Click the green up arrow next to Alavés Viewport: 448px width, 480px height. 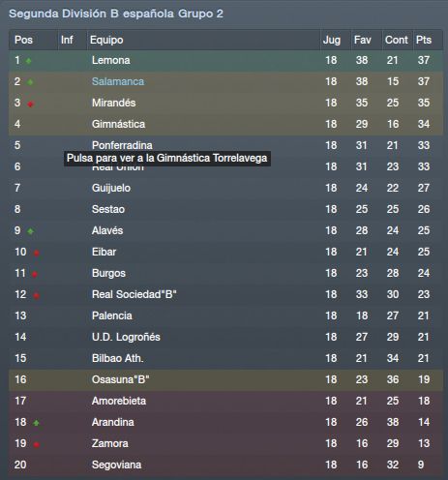30,231
